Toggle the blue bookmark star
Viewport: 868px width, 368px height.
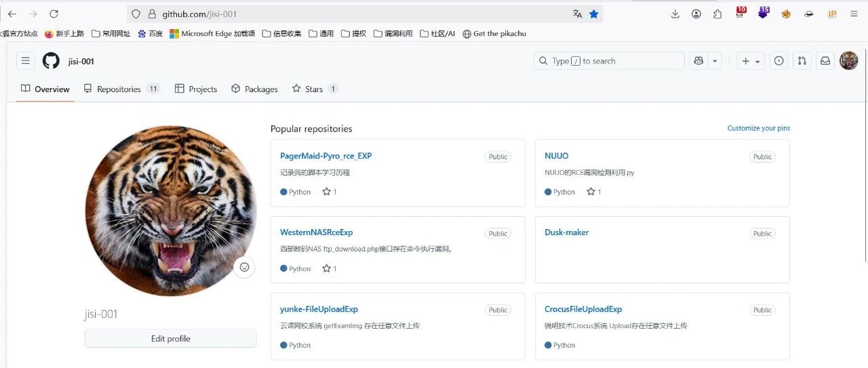594,14
